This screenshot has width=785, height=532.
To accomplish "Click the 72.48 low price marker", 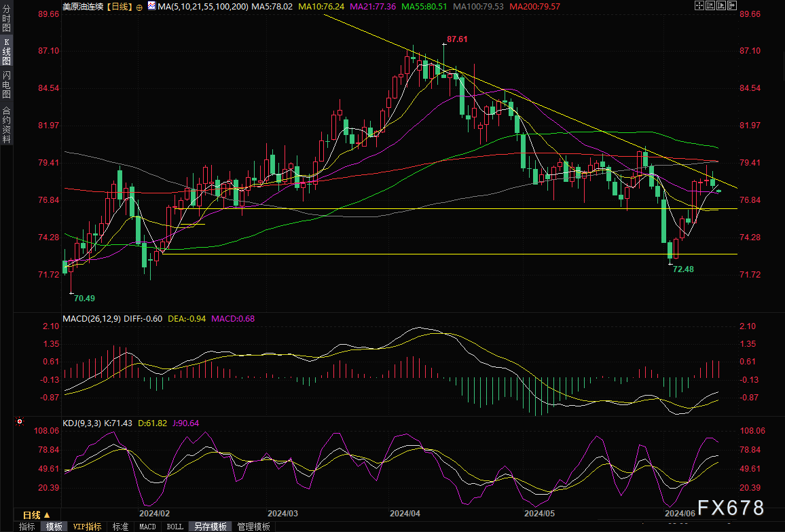I will (683, 269).
